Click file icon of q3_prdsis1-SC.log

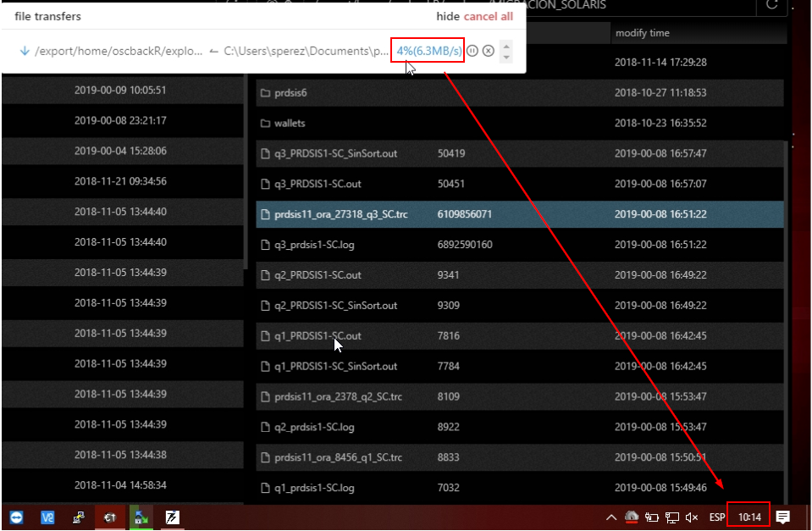click(265, 245)
